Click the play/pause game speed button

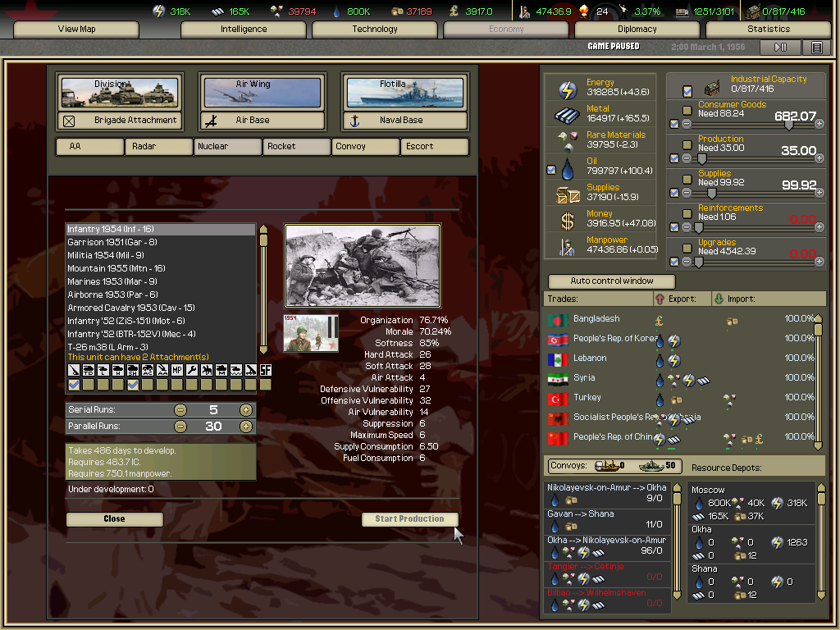tap(781, 48)
